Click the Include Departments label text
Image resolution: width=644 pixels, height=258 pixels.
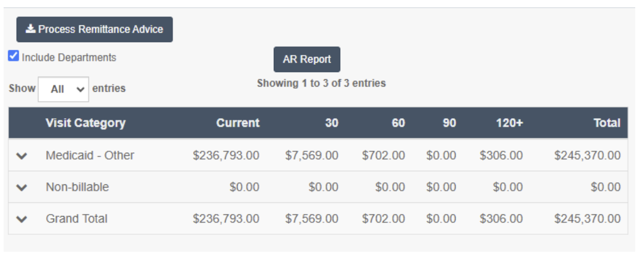click(69, 58)
